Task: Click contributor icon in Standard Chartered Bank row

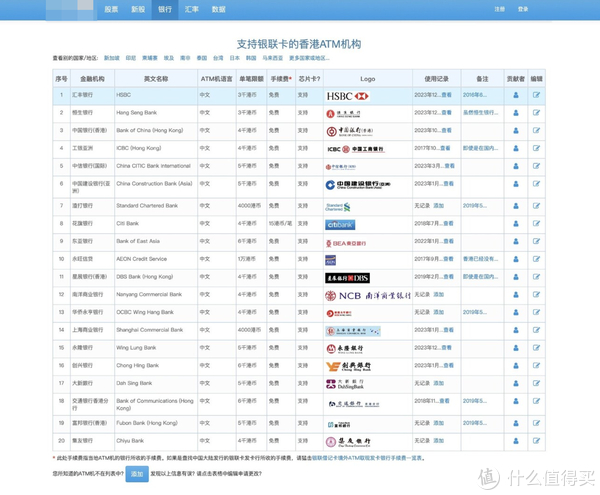Action: pyautogui.click(x=516, y=206)
